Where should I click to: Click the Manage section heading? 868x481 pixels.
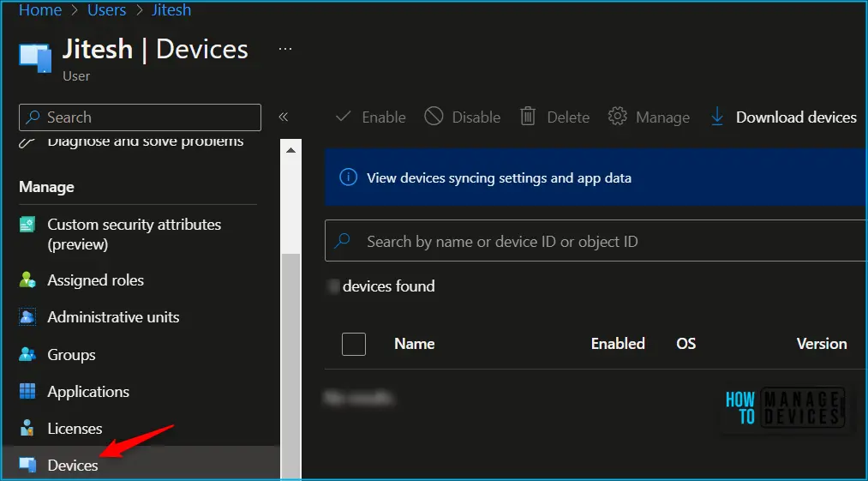pyautogui.click(x=46, y=187)
